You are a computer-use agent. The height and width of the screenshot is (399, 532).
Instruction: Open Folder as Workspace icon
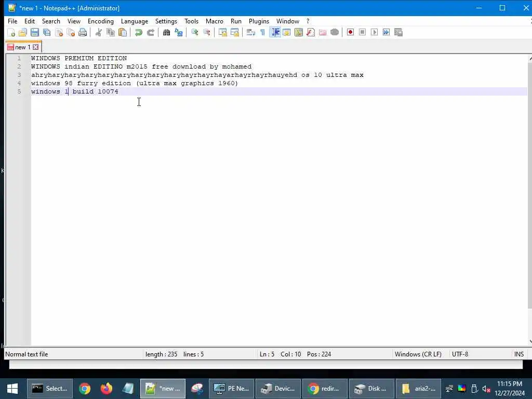[323, 32]
